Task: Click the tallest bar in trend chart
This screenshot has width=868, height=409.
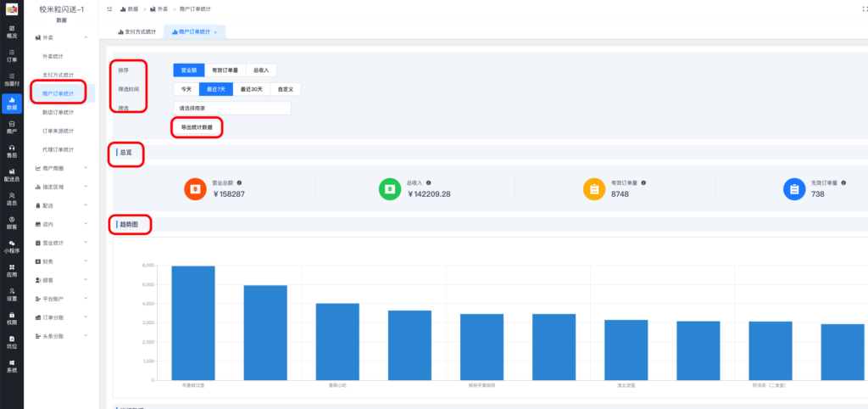Action: click(x=193, y=322)
